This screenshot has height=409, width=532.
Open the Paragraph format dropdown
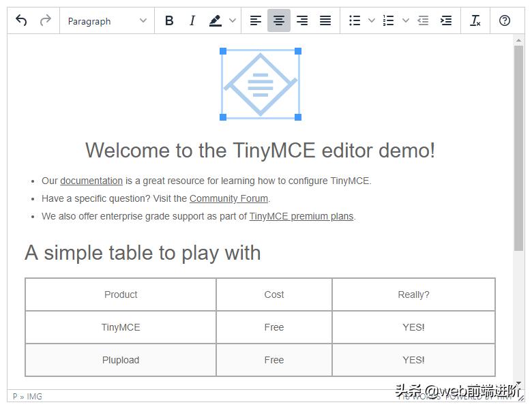(x=107, y=21)
